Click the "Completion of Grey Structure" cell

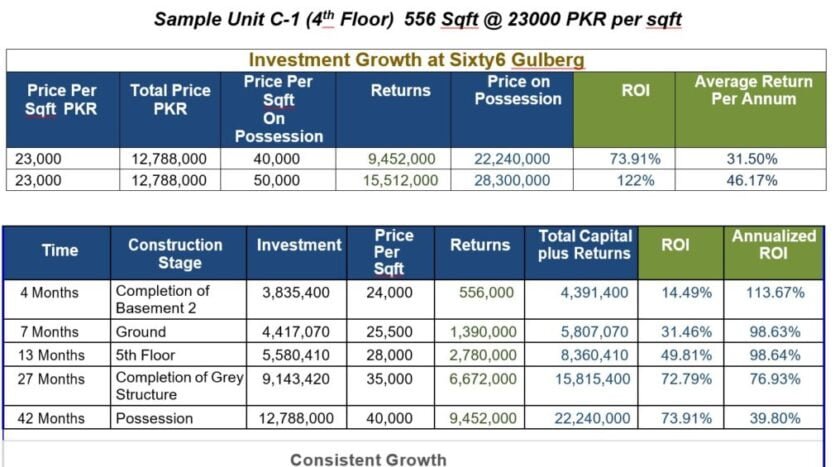tap(176, 385)
